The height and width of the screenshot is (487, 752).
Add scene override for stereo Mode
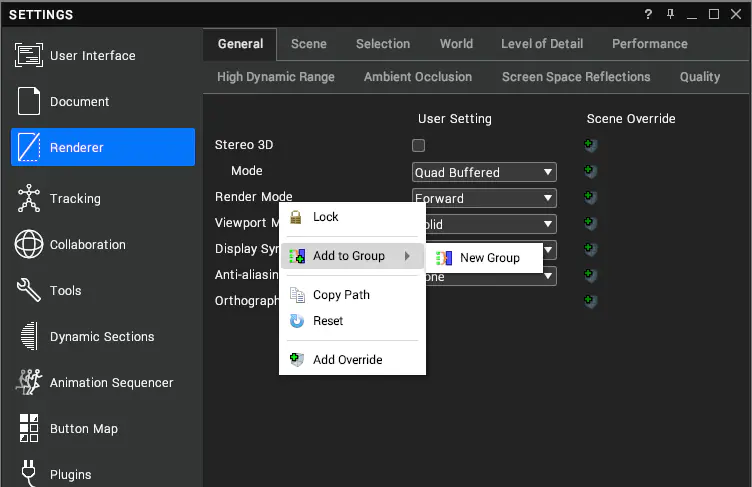(x=590, y=171)
